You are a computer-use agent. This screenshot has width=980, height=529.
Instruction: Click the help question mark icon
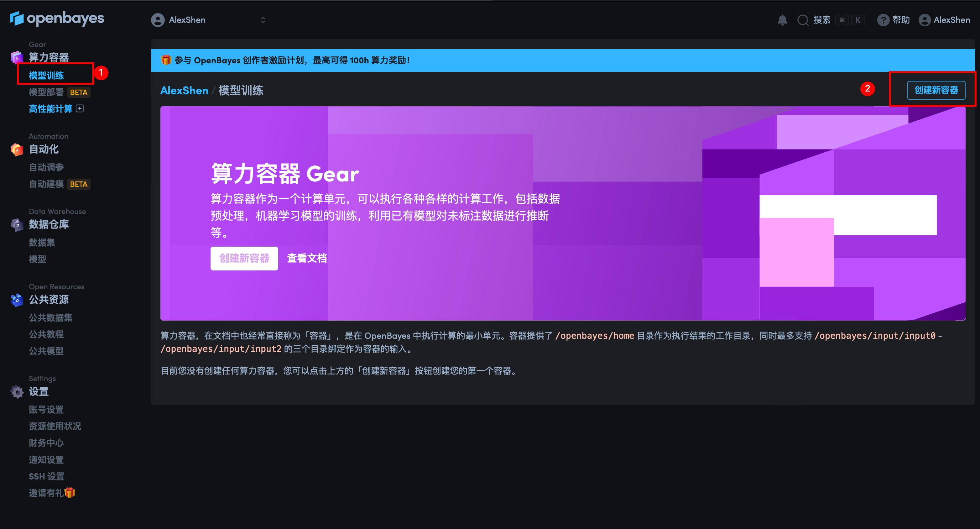tap(883, 20)
